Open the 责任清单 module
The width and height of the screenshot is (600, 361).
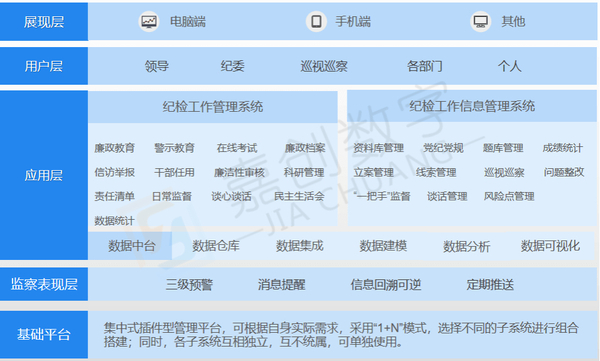pos(115,197)
